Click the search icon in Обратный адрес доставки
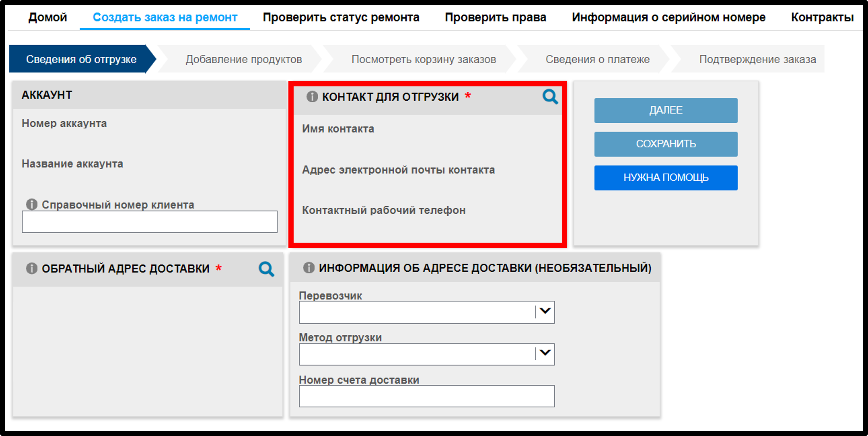Screen dimensions: 868x436 pyautogui.click(x=266, y=269)
